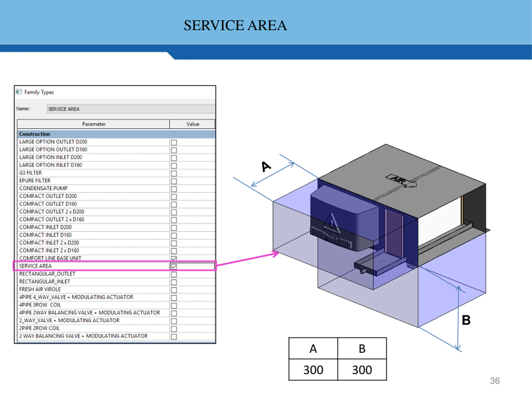This screenshot has width=532, height=399.
Task: Uncheck the COMFORT LINE BASE UNIT checkbox
Action: pos(174,259)
